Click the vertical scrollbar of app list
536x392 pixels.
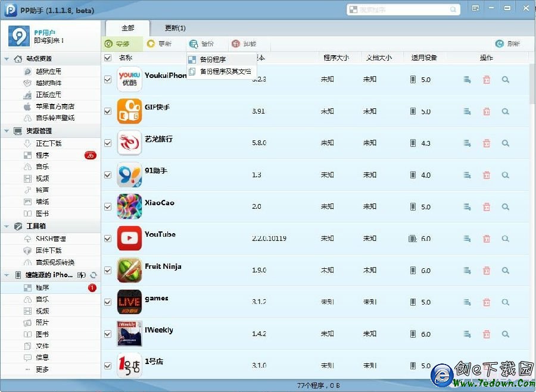pyautogui.click(x=532, y=83)
